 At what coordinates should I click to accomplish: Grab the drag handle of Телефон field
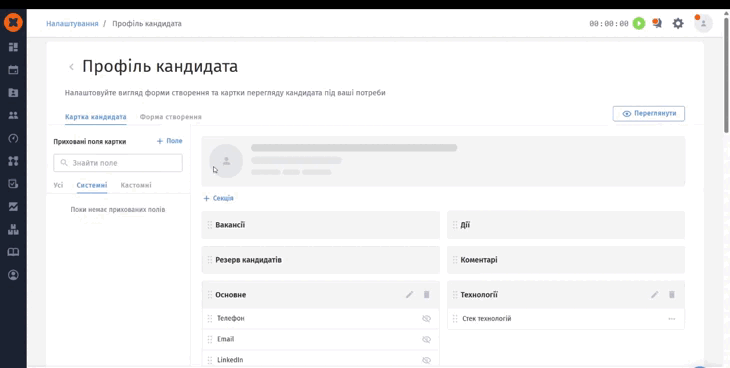click(210, 319)
